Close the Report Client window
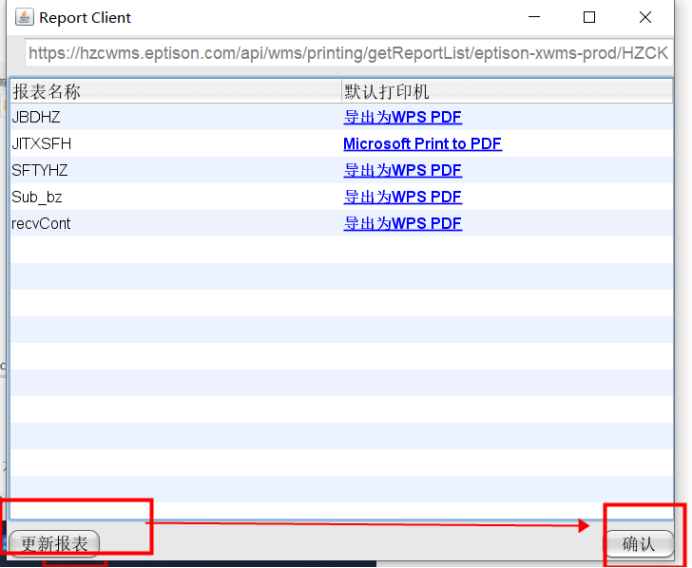 (644, 17)
